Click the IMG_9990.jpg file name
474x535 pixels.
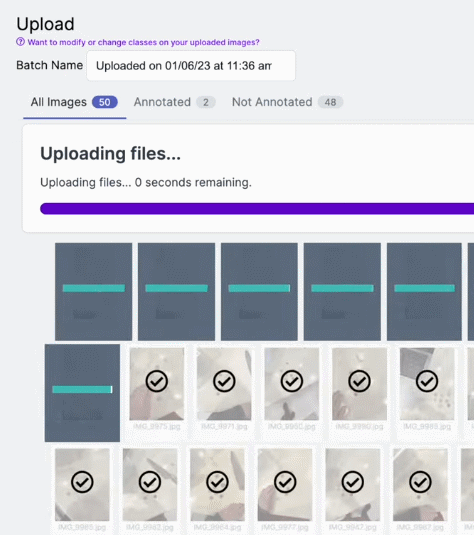click(x=359, y=426)
